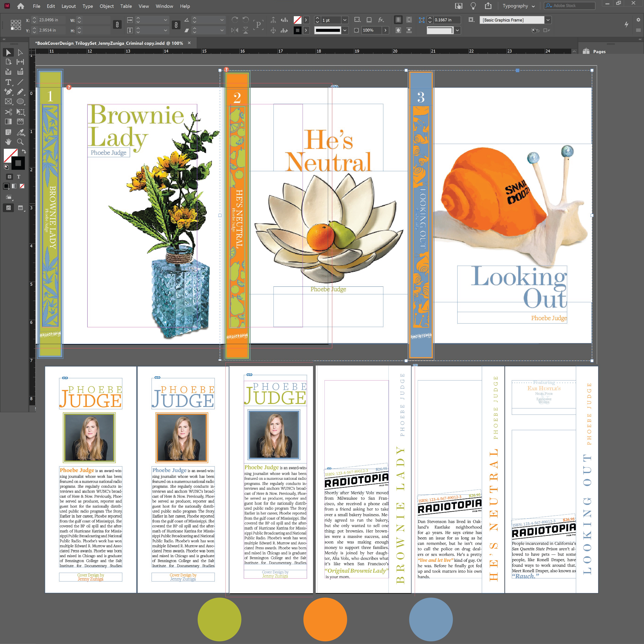644x644 pixels.
Task: Expand the stroke color flyout arrow
Action: pos(306,30)
